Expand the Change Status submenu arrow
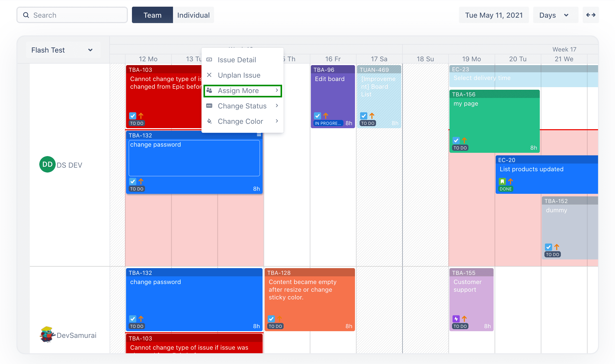 pyautogui.click(x=277, y=106)
